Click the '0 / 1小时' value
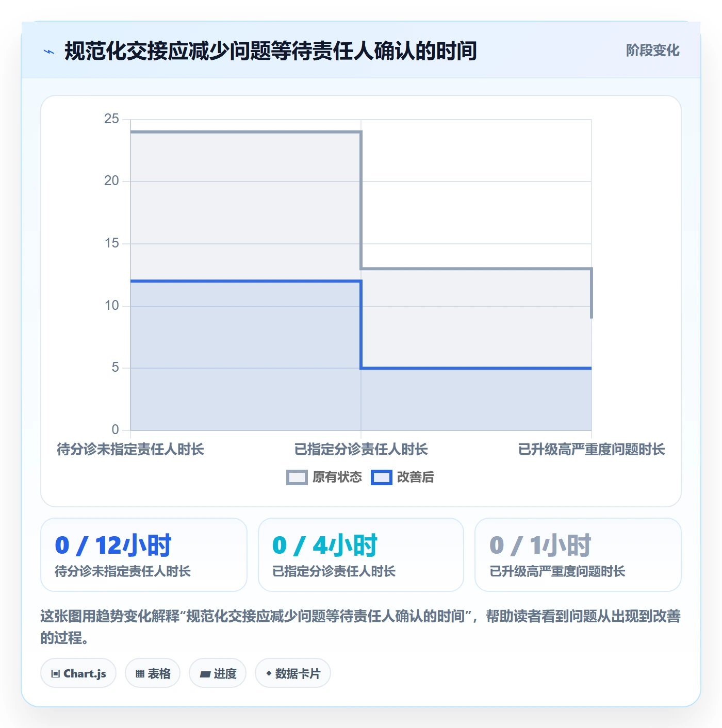The image size is (722, 728). coord(540,545)
